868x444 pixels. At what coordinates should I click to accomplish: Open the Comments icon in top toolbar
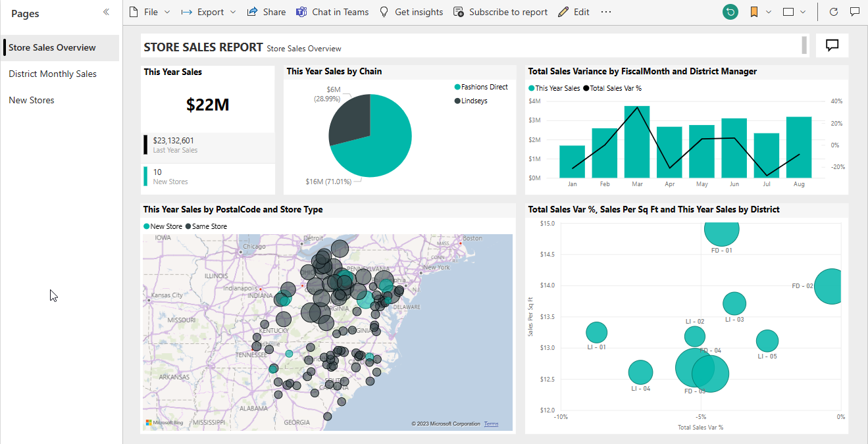click(x=855, y=12)
